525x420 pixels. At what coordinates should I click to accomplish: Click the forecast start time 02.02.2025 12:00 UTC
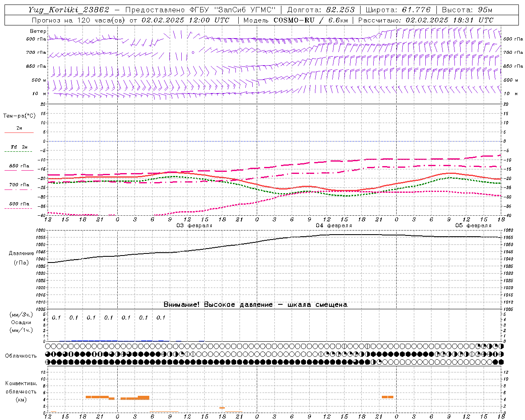185,20
